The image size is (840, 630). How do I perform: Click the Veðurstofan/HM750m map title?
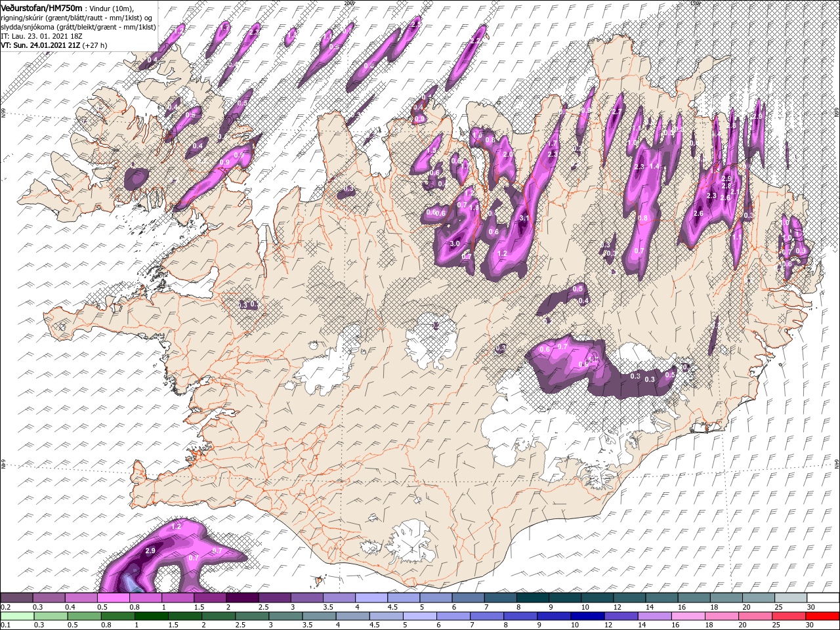42,7
